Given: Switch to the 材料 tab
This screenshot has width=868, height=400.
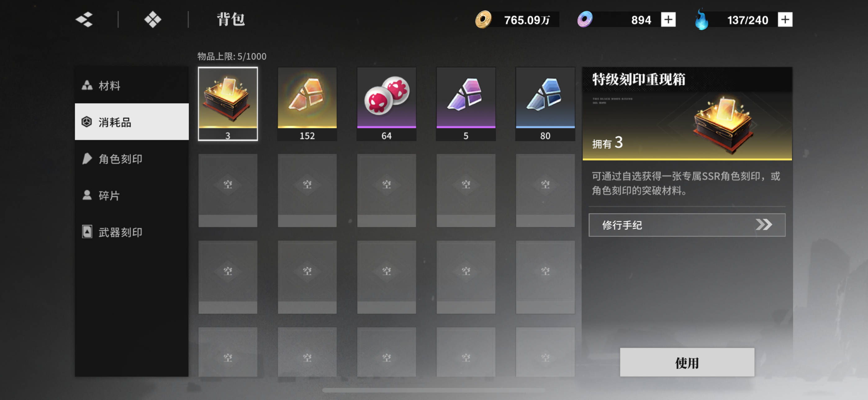Looking at the screenshot, I should (132, 85).
